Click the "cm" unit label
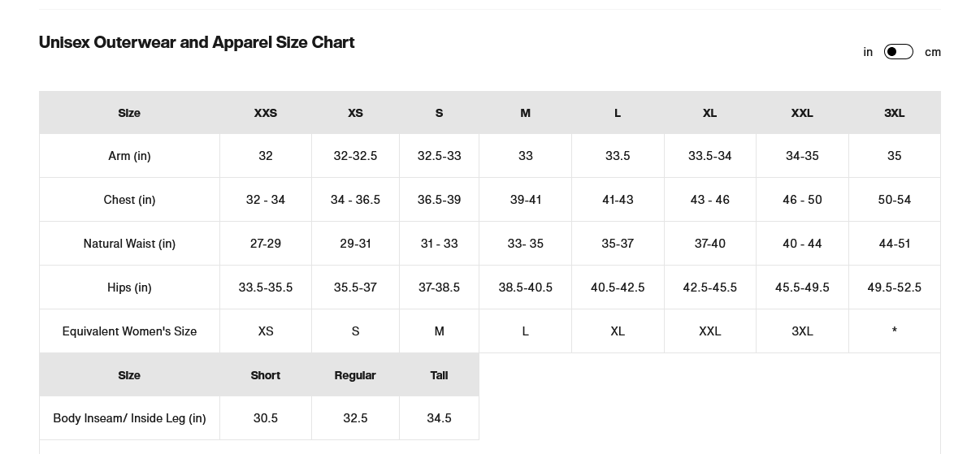980x454 pixels. click(x=933, y=52)
